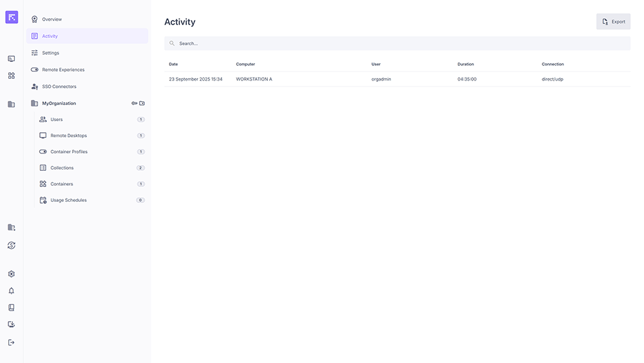Image resolution: width=644 pixels, height=363 pixels.
Task: Select Remote Experiences in the sidebar
Action: [63, 70]
